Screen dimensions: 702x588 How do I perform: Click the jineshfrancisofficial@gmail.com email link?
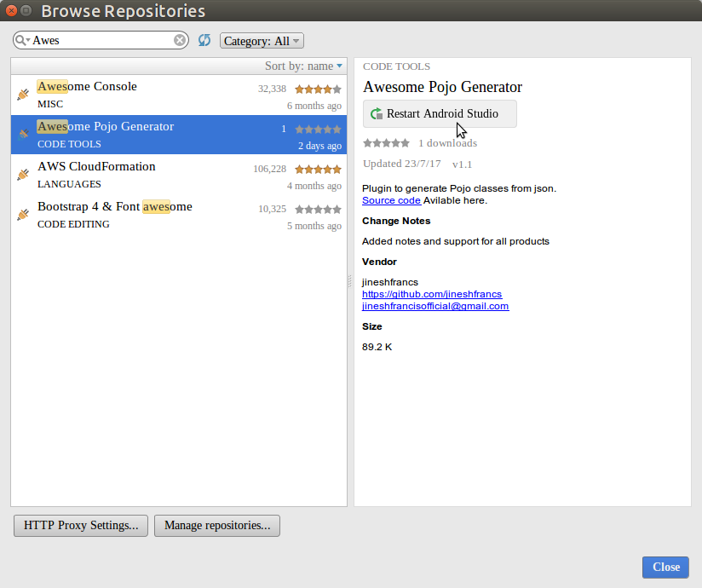435,306
